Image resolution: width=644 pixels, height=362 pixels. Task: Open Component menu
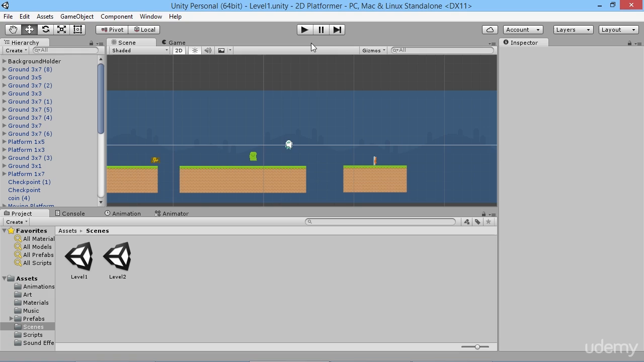pos(117,17)
